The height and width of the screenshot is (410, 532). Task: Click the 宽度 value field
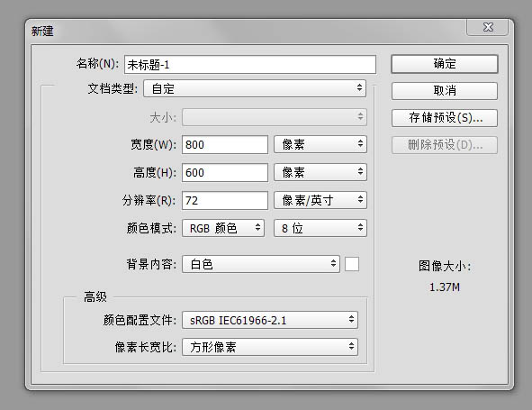click(225, 145)
